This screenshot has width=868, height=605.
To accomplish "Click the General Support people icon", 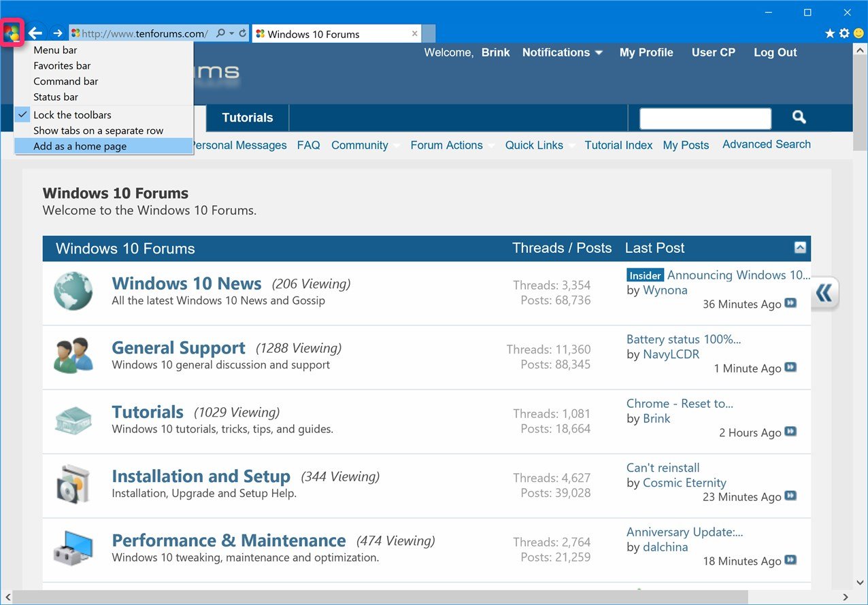I will [x=73, y=355].
